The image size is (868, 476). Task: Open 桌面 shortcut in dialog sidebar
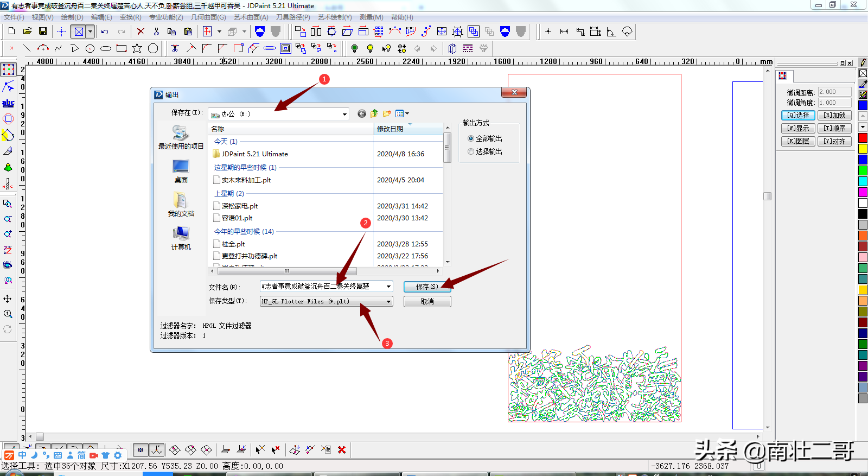181,172
